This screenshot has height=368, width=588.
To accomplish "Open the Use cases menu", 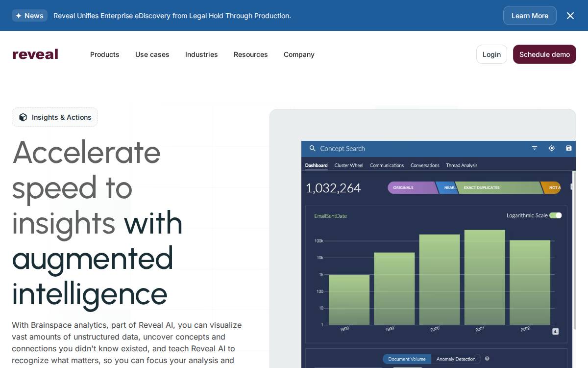I will pyautogui.click(x=152, y=54).
